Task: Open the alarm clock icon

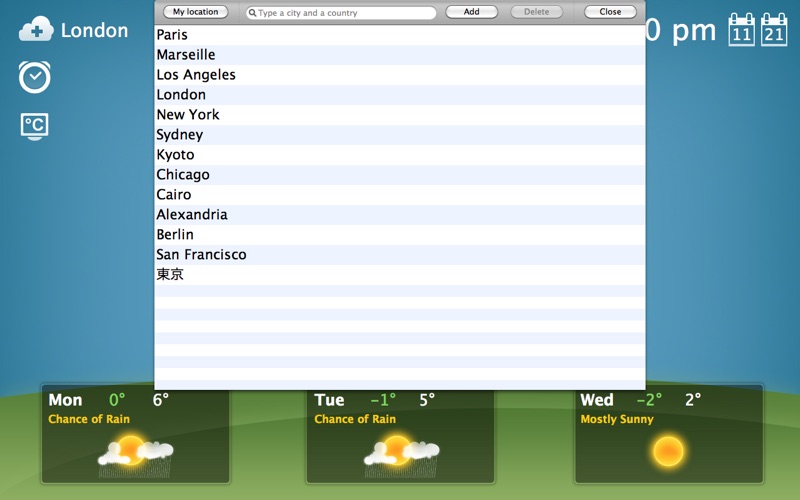Action: click(35, 77)
